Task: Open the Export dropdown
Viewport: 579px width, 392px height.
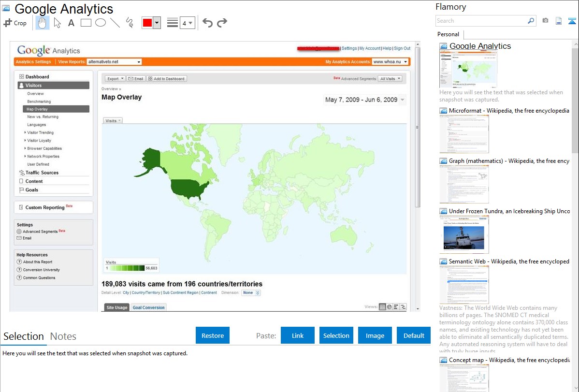Action: (x=115, y=79)
